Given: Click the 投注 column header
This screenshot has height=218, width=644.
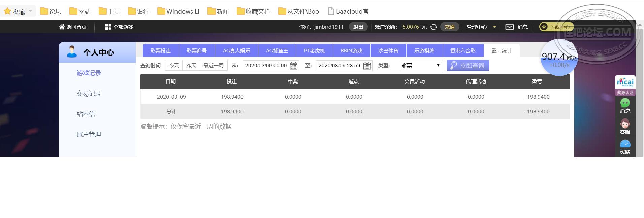Looking at the screenshot, I should click(x=232, y=82).
